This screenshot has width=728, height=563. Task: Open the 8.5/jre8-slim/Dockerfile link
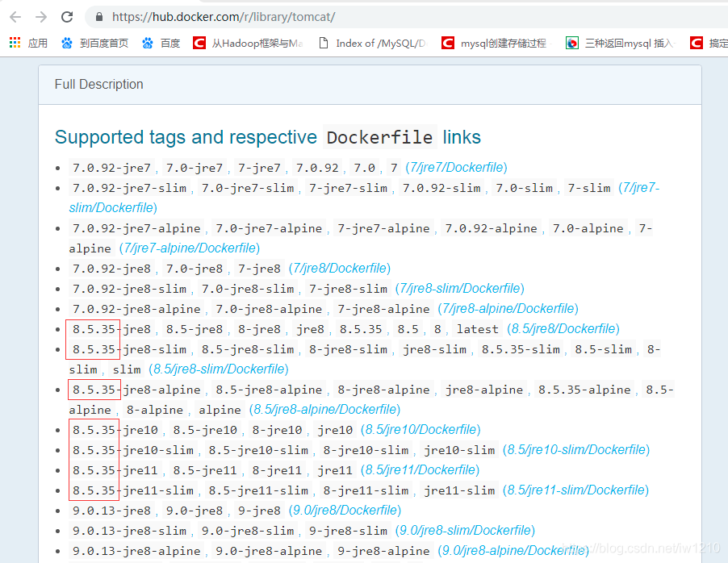coord(219,369)
